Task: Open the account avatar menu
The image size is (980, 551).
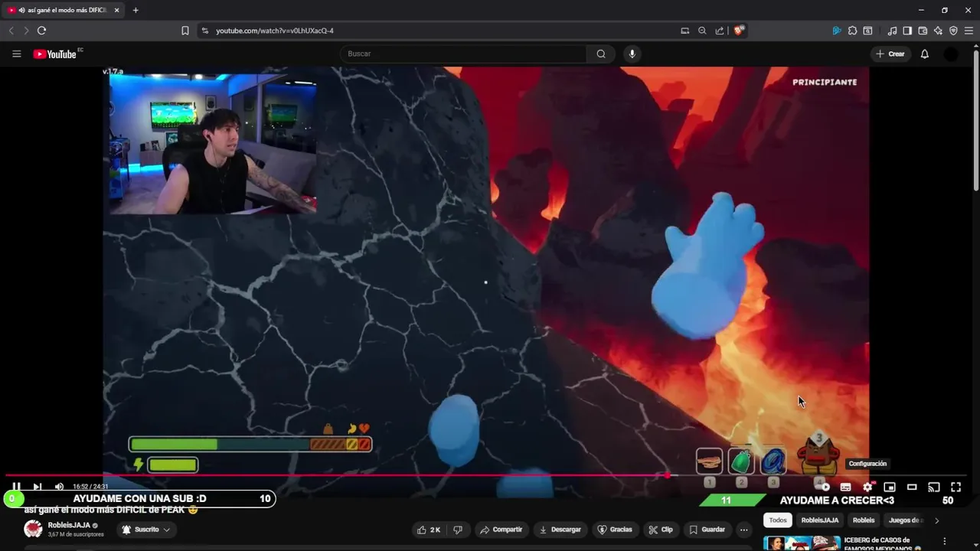Action: (951, 54)
